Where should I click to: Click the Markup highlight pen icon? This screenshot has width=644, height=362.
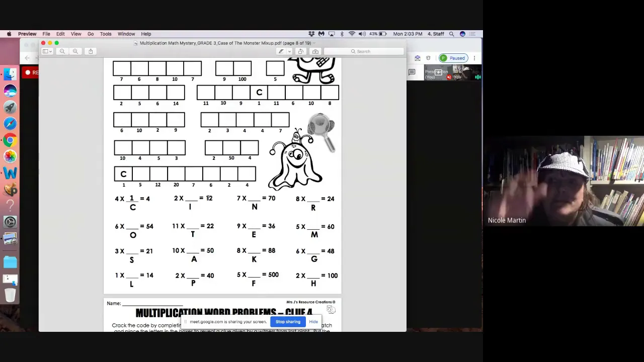(281, 51)
